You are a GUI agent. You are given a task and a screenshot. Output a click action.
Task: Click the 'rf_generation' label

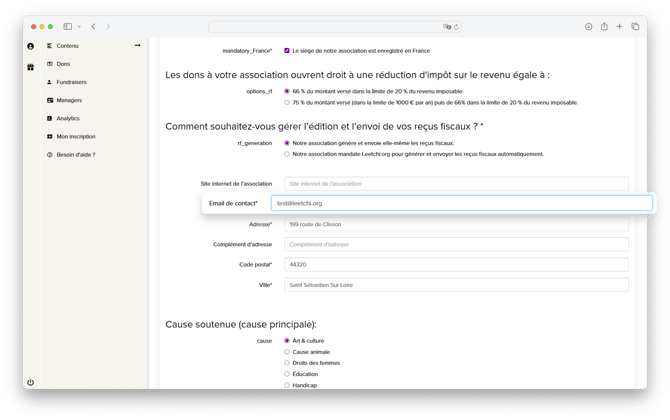pos(255,143)
